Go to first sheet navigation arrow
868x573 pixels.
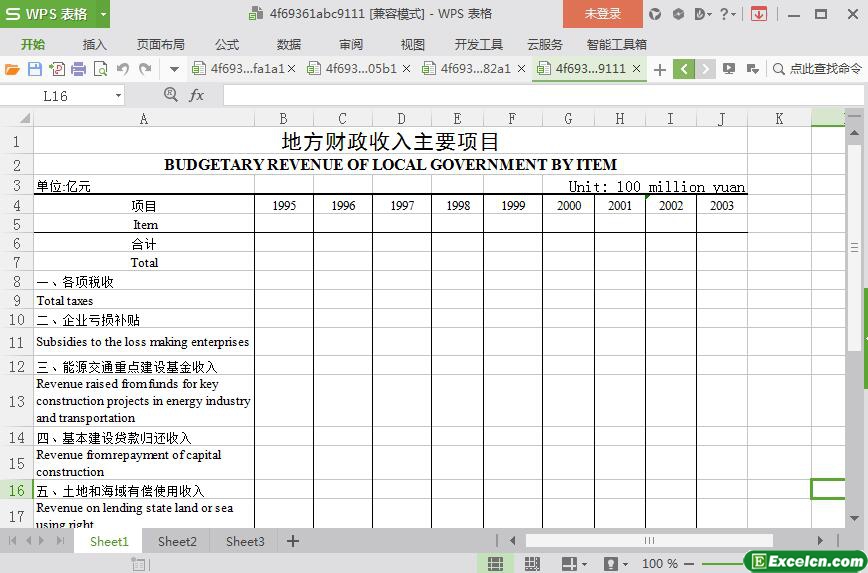[x=13, y=541]
